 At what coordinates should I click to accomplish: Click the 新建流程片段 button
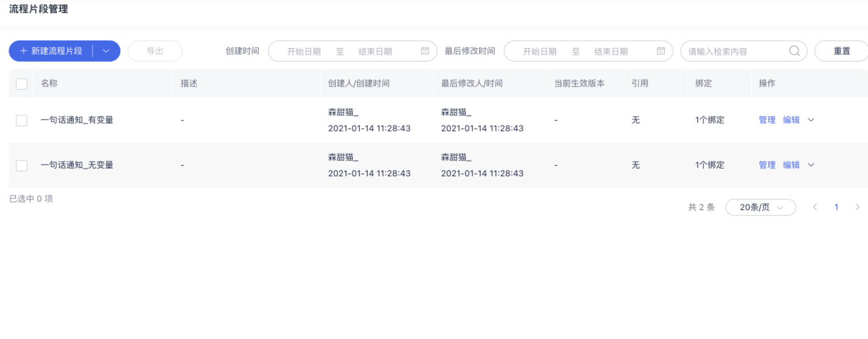tap(51, 51)
